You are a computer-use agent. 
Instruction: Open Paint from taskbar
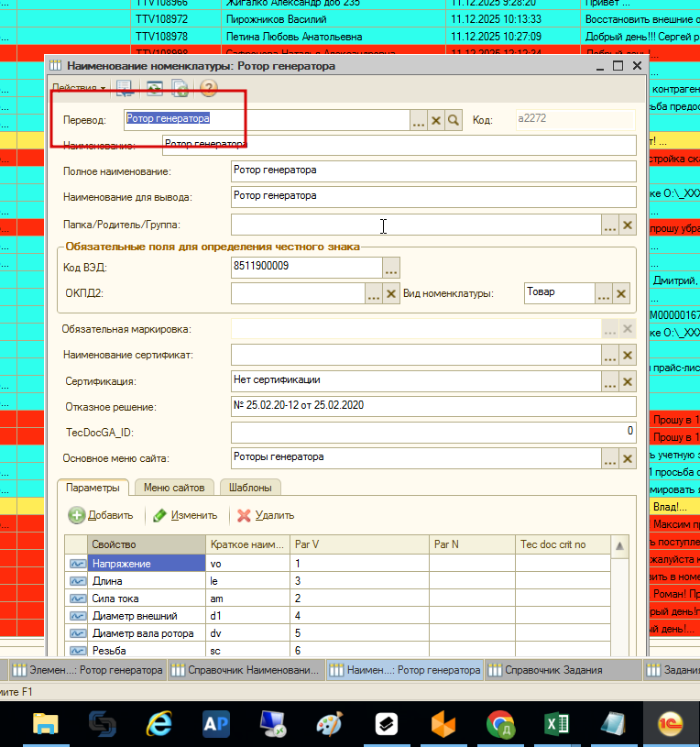click(x=329, y=724)
